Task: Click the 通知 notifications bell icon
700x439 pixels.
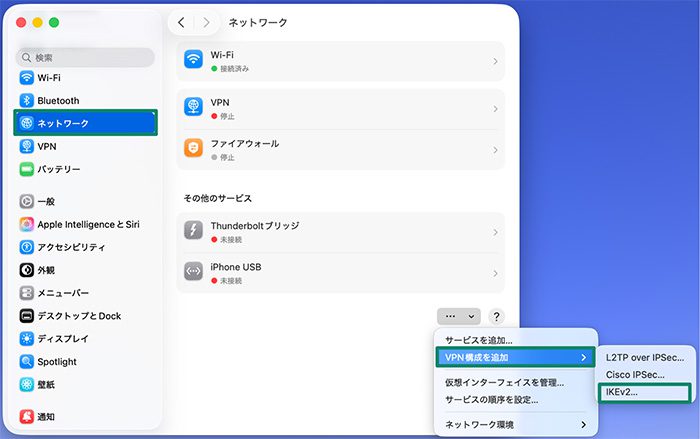Action: point(27,417)
